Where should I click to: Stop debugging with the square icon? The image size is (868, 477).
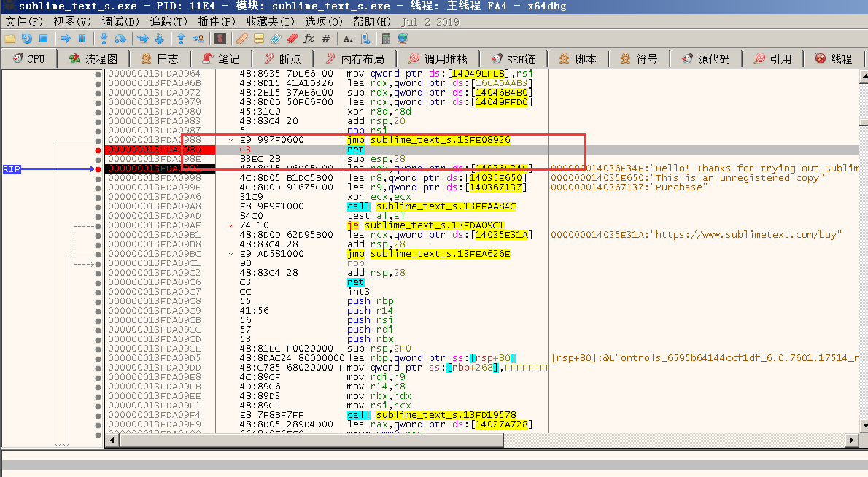(x=43, y=39)
